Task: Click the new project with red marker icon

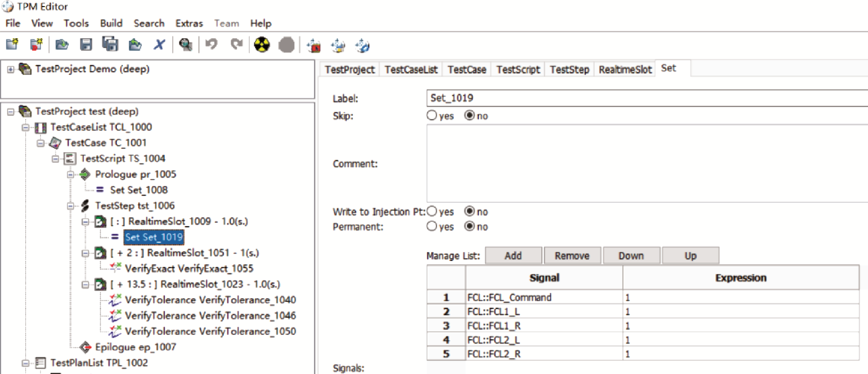Action: [36, 45]
